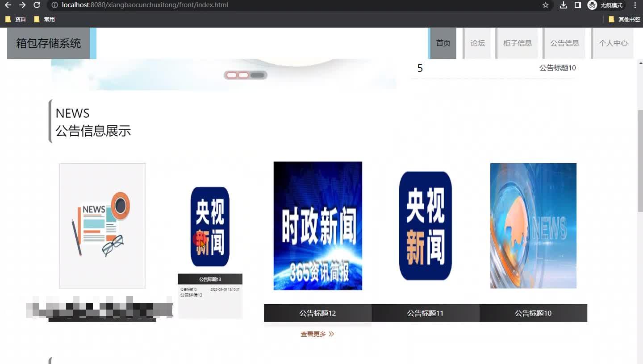This screenshot has width=643, height=364.
Task: Click the site info icon in address bar
Action: (x=55, y=5)
